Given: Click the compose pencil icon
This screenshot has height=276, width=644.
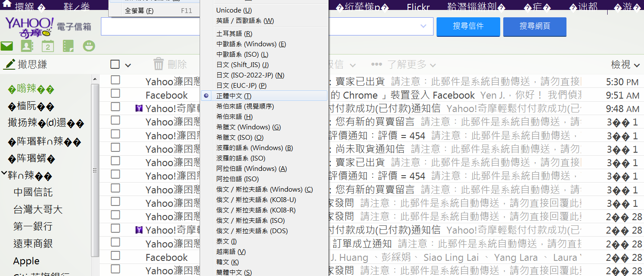Looking at the screenshot, I should coord(10,64).
